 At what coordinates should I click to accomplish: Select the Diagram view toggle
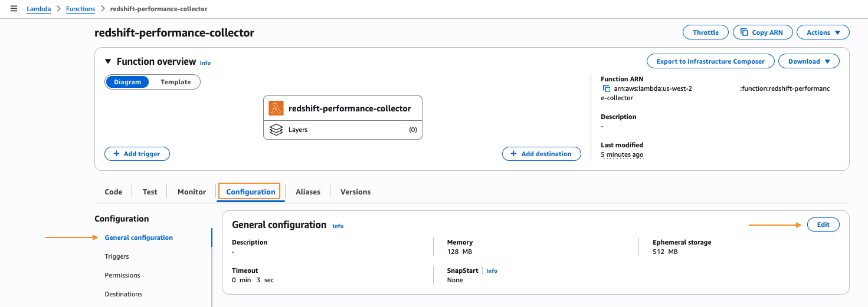(127, 82)
